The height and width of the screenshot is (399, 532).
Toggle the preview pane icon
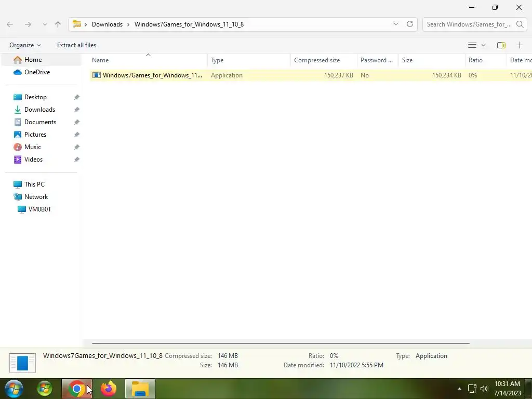[x=501, y=45]
